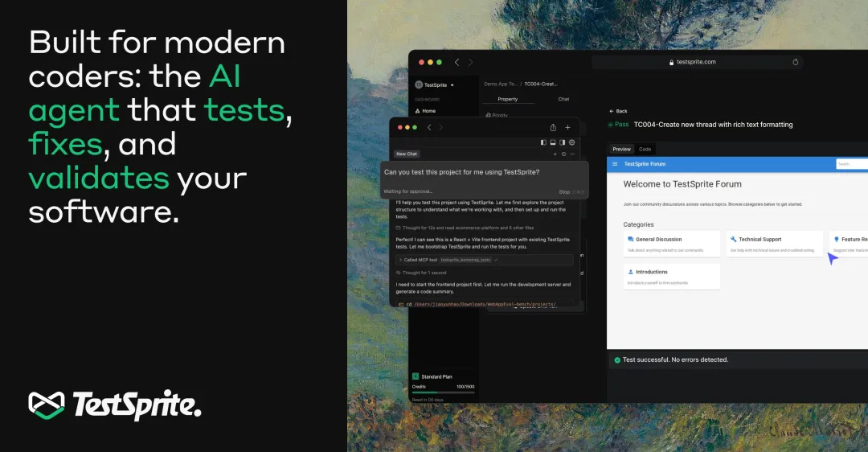Toggle the bottom panel layout icon
This screenshot has height=452, width=868.
[x=553, y=142]
